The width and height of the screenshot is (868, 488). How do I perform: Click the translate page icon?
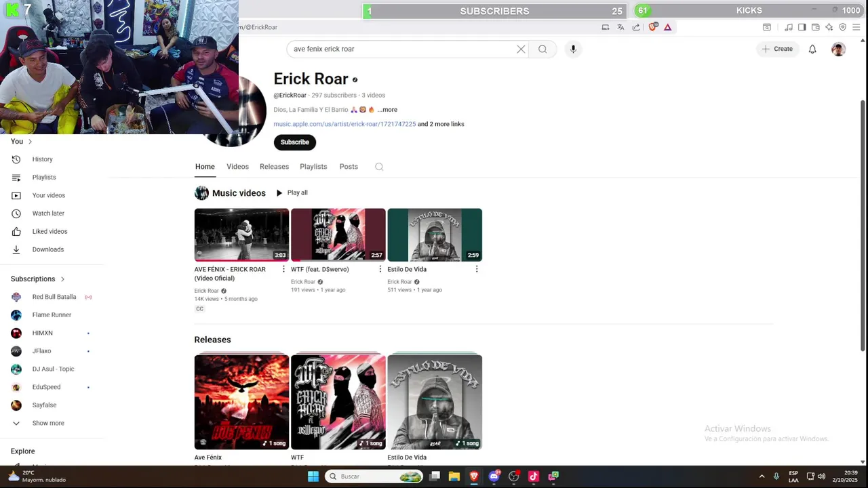point(620,27)
